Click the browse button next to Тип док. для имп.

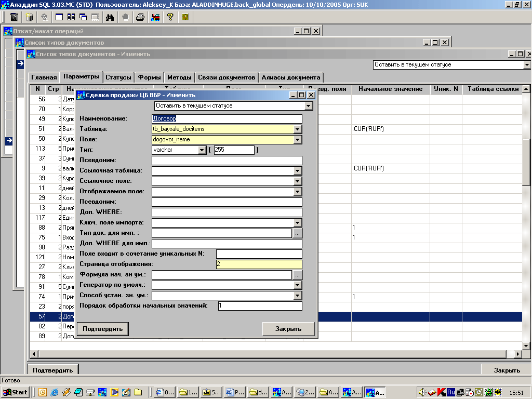(298, 233)
